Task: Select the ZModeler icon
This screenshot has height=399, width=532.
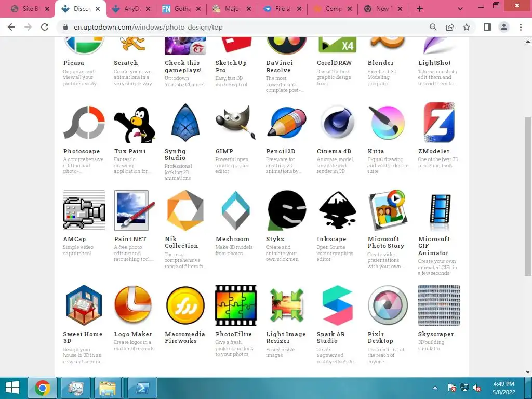Action: point(439,122)
